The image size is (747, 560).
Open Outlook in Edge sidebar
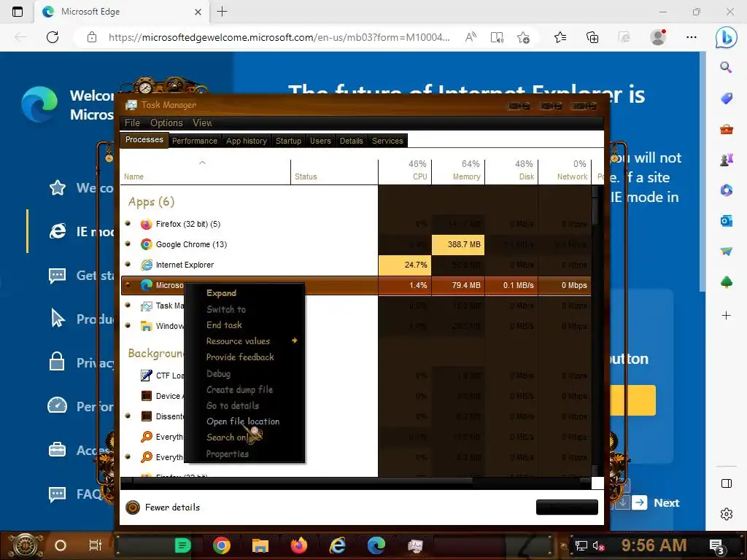(726, 221)
